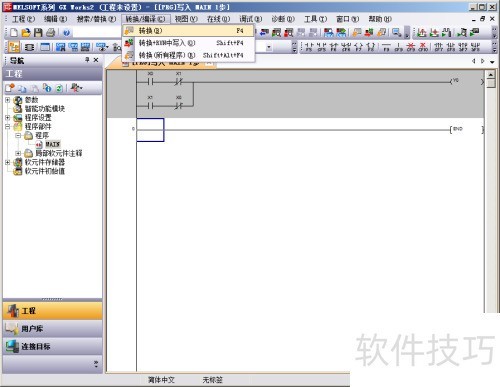
Task: Click the sF7 rising pulse contact icon
Action: 439,47
